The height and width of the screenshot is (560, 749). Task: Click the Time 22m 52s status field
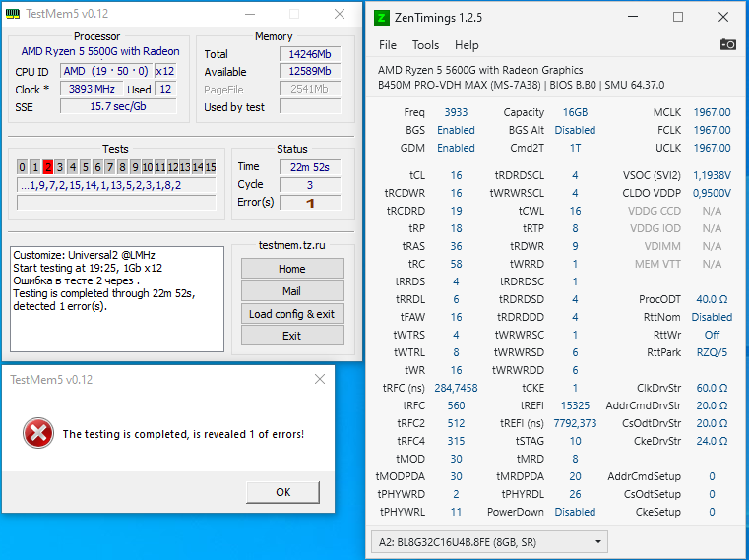pos(310,167)
